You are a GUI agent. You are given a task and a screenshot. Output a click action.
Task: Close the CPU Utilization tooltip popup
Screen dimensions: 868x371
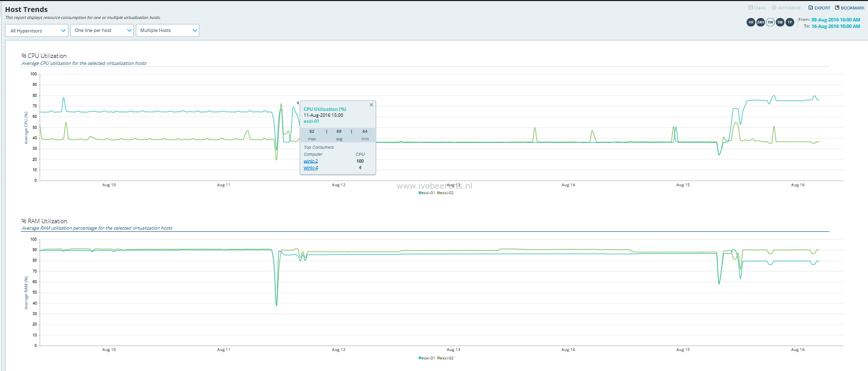coord(371,105)
